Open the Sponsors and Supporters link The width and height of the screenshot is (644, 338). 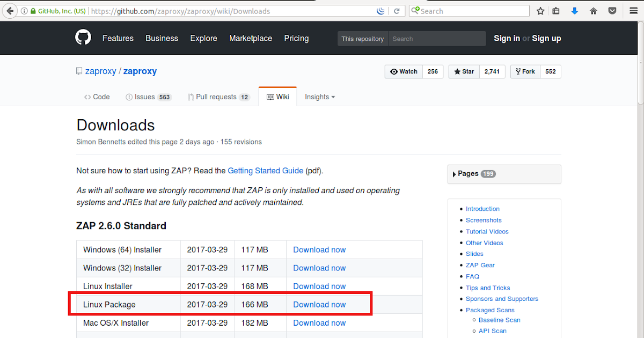502,299
